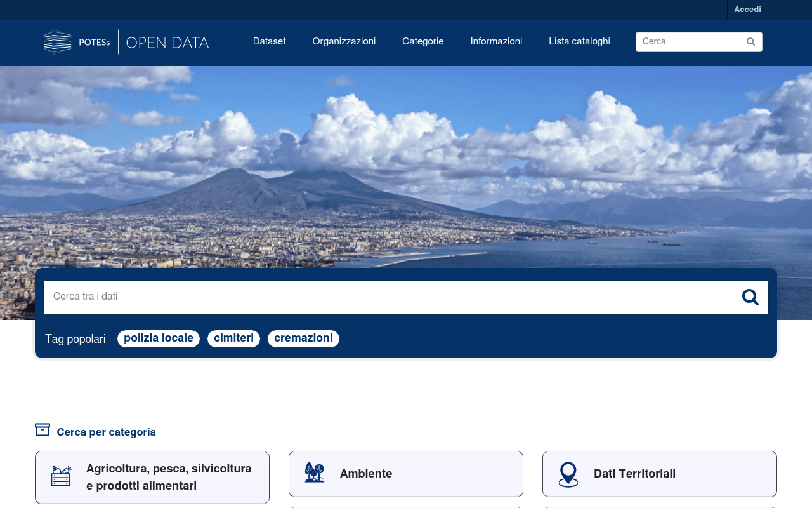Click the Accedi login link
The width and height of the screenshot is (812, 508).
click(x=747, y=10)
